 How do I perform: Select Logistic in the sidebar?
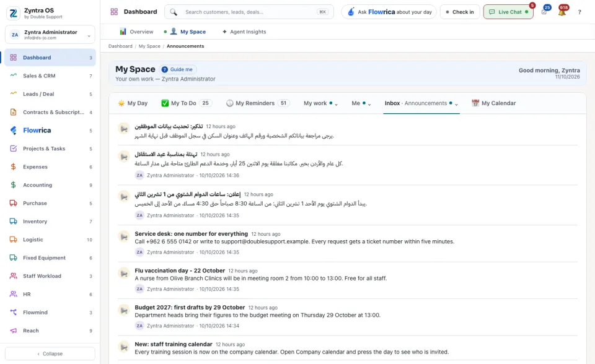pyautogui.click(x=50, y=240)
